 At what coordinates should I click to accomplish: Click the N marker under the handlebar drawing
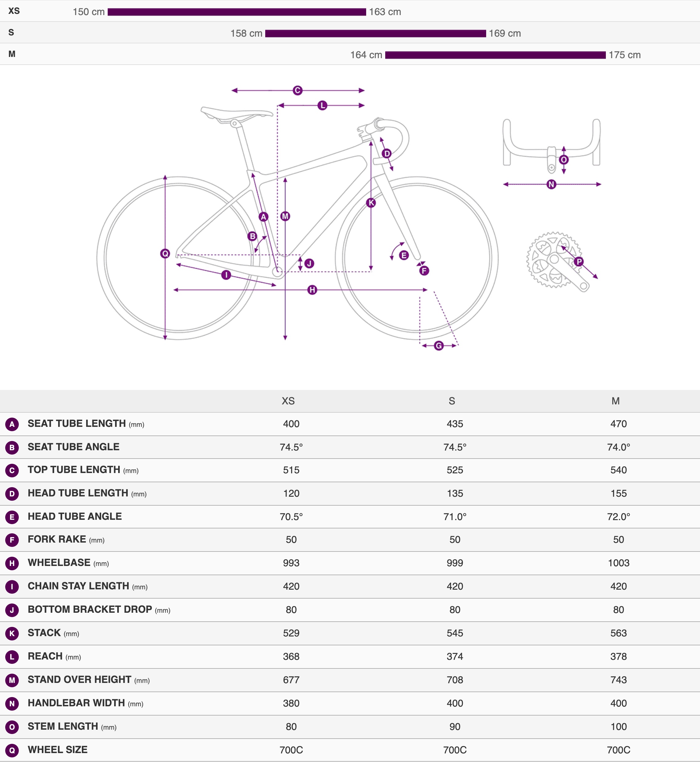(x=551, y=185)
